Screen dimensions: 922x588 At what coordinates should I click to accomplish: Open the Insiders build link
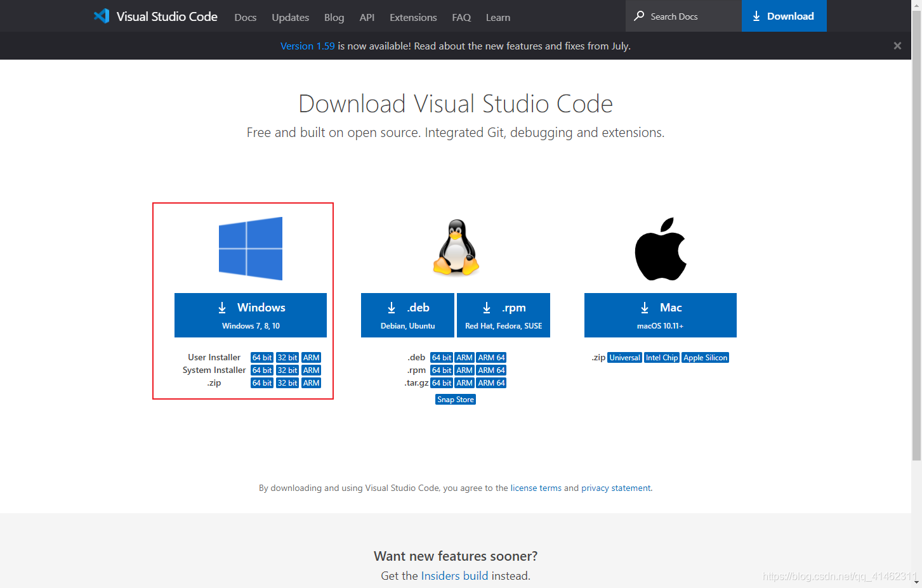tap(455, 576)
